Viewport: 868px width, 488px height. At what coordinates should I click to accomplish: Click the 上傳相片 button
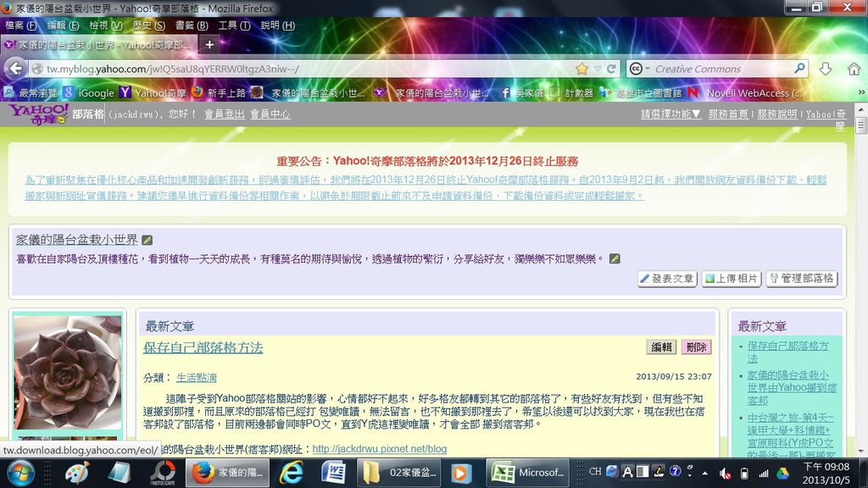[x=732, y=278]
